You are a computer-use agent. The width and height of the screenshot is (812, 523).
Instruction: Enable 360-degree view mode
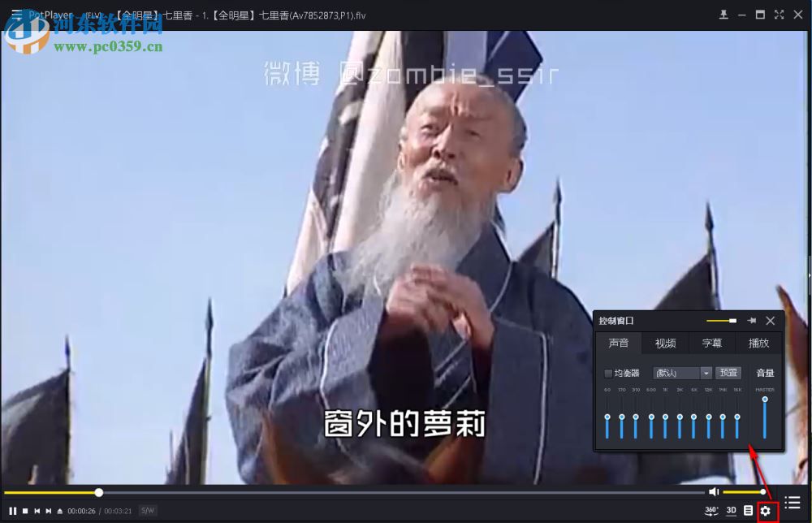(x=710, y=510)
